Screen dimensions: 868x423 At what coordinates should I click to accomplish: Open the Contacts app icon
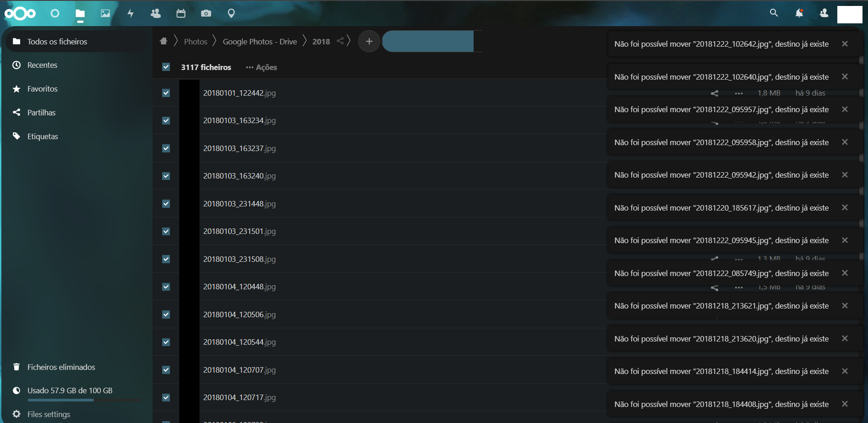click(x=156, y=13)
